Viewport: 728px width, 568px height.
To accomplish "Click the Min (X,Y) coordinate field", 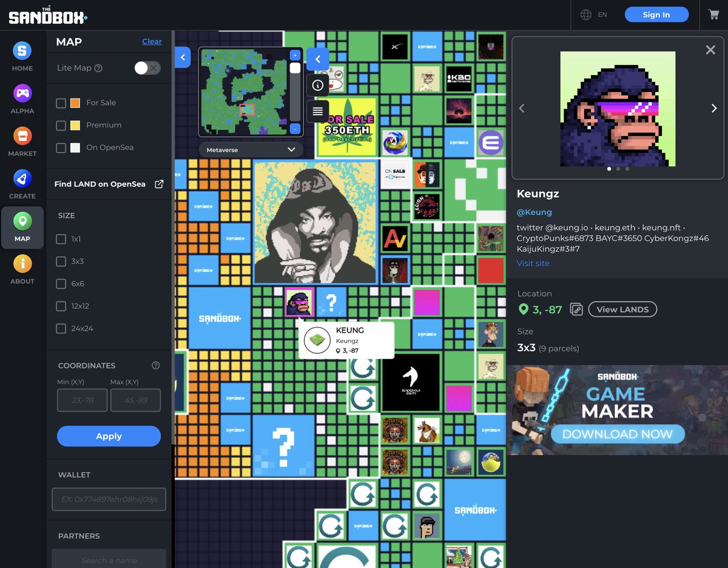I will [x=83, y=401].
